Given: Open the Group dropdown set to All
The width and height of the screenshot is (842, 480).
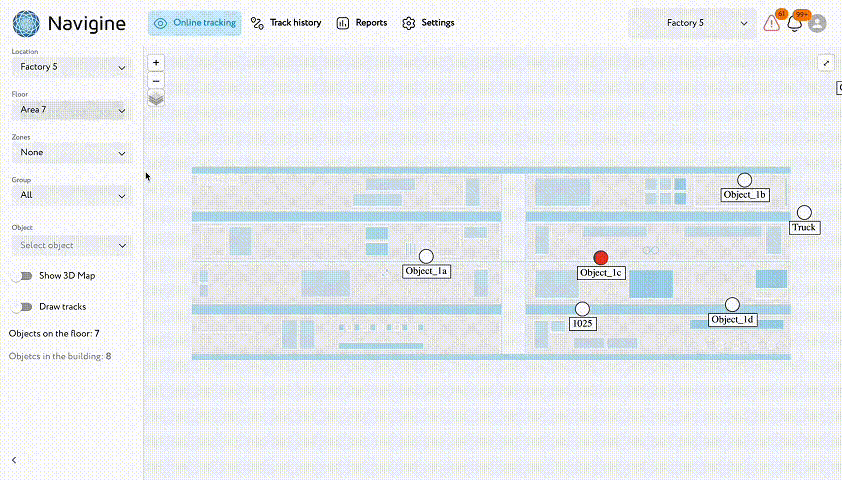Looking at the screenshot, I should click(x=70, y=195).
